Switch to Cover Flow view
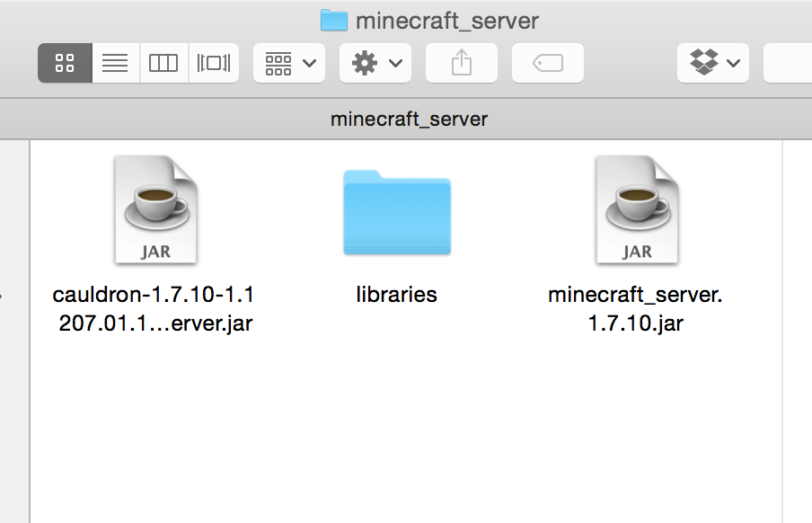The height and width of the screenshot is (523, 812). point(214,63)
